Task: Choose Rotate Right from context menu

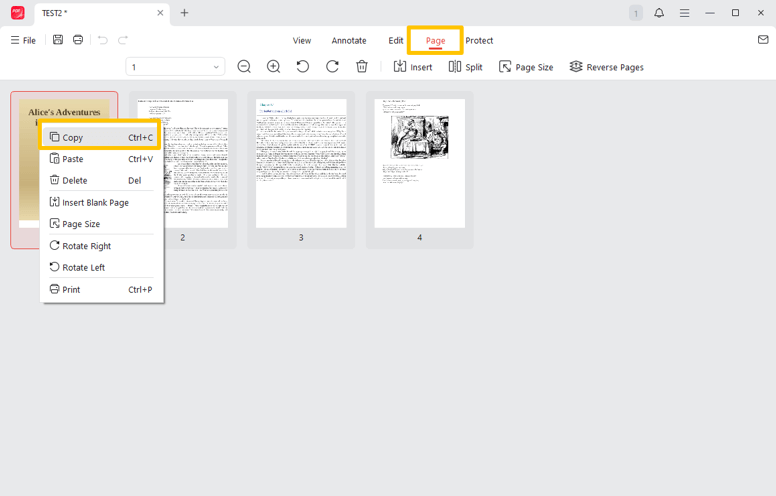Action: 101,246
